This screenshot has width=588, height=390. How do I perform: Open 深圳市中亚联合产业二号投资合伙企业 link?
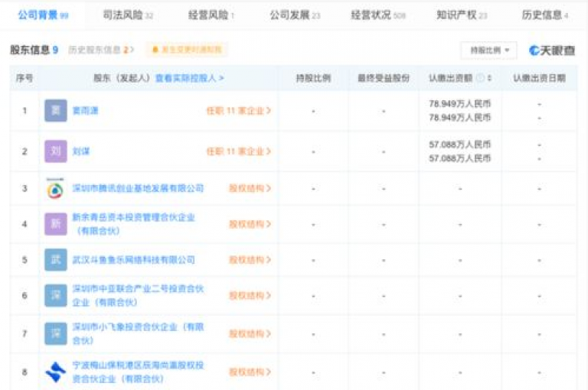(138, 295)
